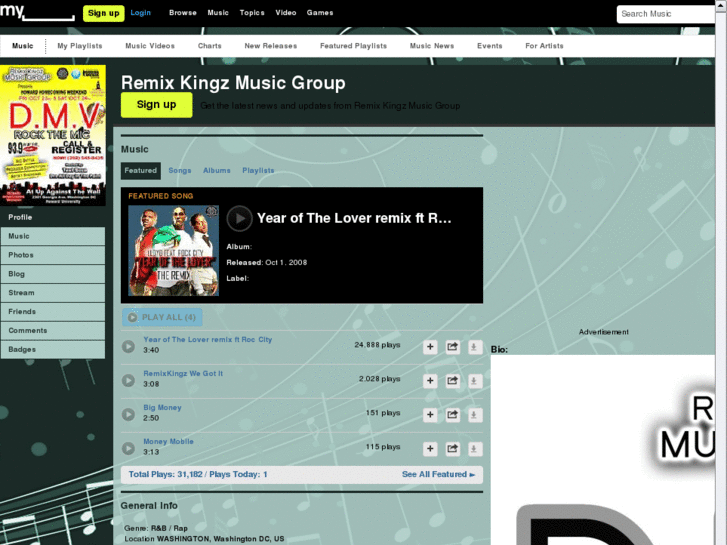Go to Music Videos
The image size is (727, 545).
click(150, 46)
